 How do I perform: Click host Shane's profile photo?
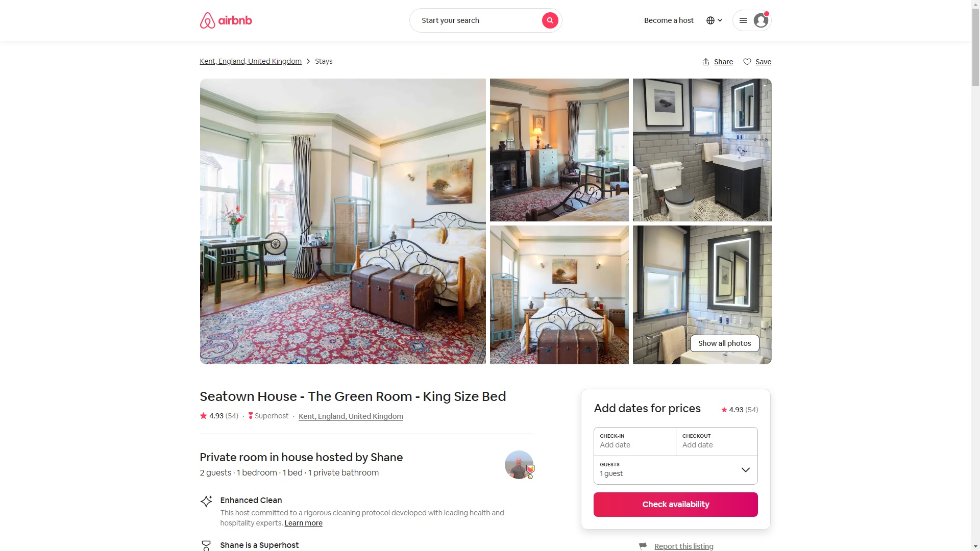(519, 464)
